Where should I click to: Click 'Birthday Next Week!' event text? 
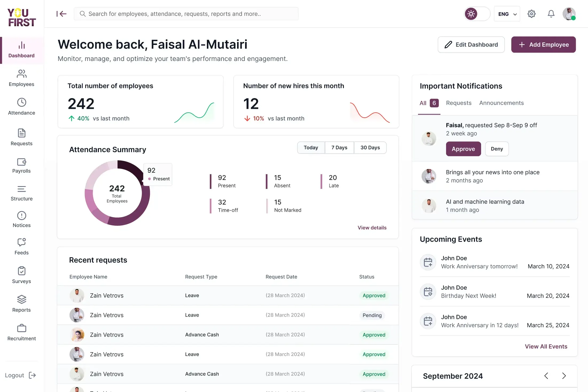469,296
